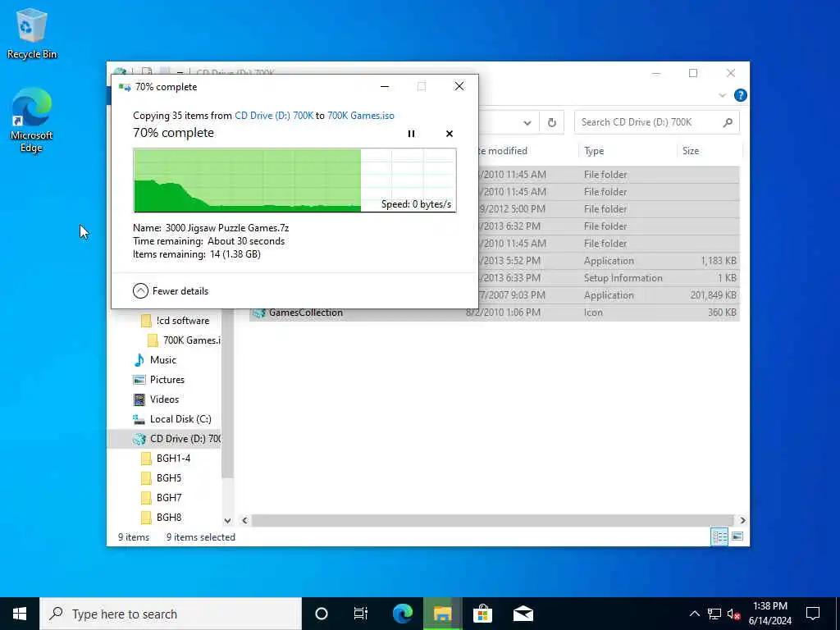The image size is (840, 630).
Task: Click navigation pane scroll down arrow
Action: 228,521
